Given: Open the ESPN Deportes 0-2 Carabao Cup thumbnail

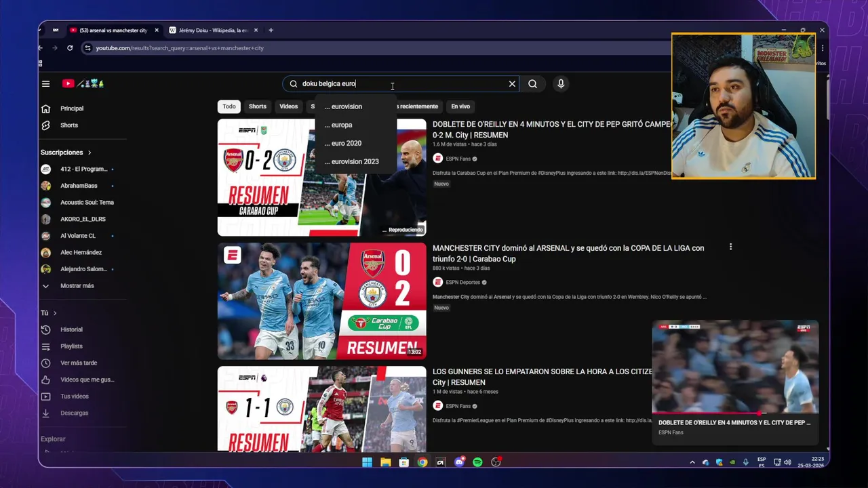Looking at the screenshot, I should pos(321,301).
